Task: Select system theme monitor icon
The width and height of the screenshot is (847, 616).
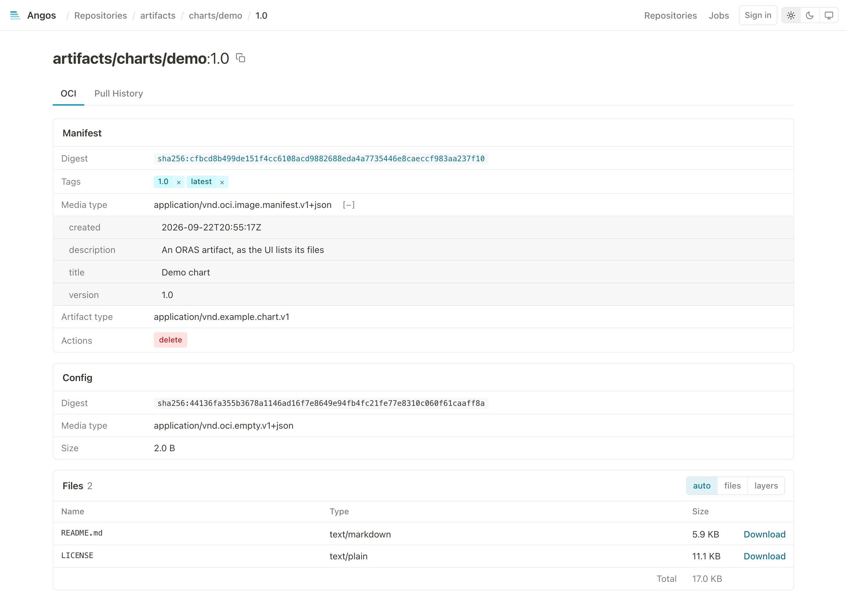Action: pos(829,15)
